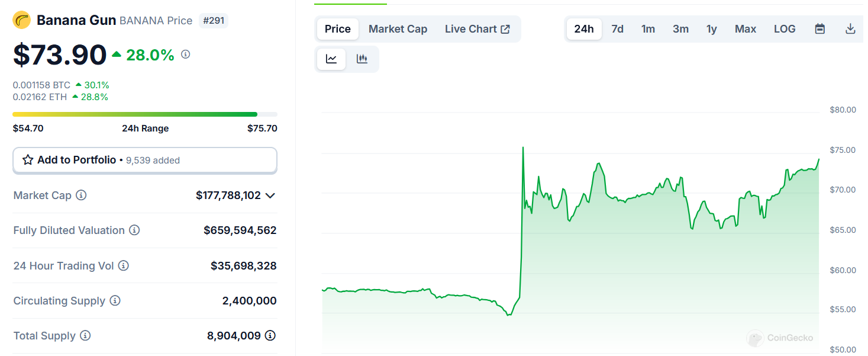This screenshot has width=868, height=356.
Task: Click the #291 rank badge
Action: coord(213,21)
